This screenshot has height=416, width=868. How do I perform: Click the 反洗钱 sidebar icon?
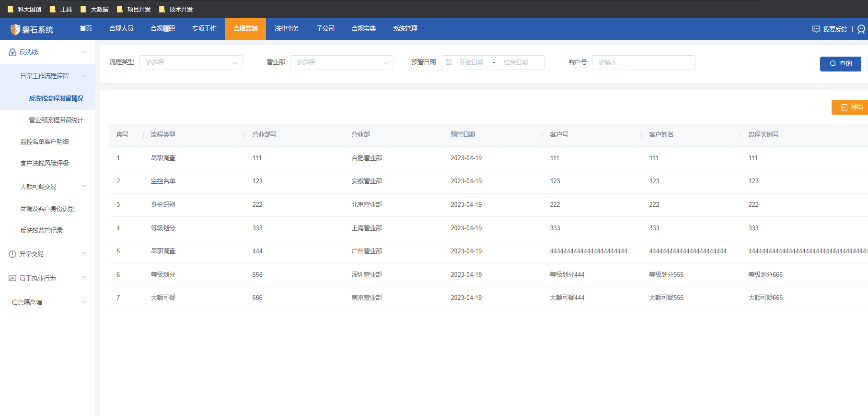coord(12,52)
